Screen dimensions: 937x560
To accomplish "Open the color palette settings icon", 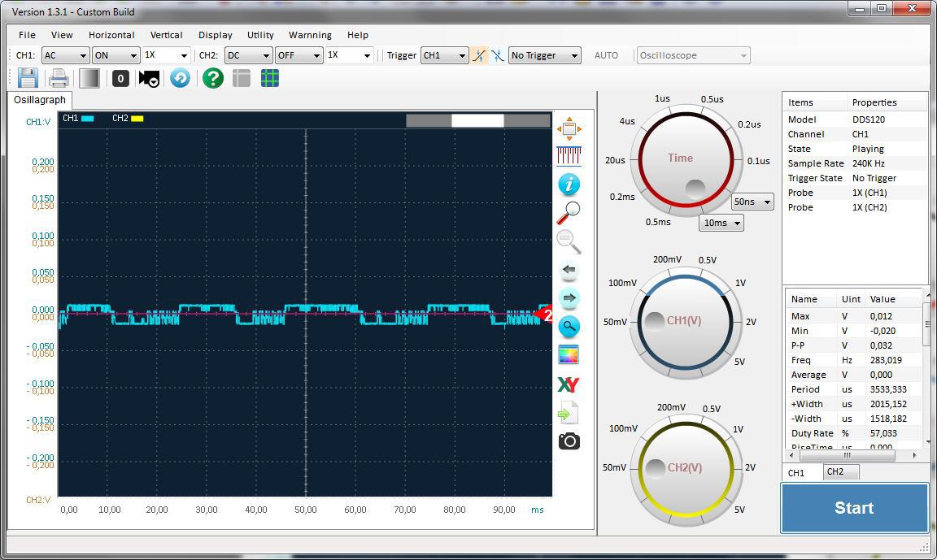I will (x=569, y=355).
